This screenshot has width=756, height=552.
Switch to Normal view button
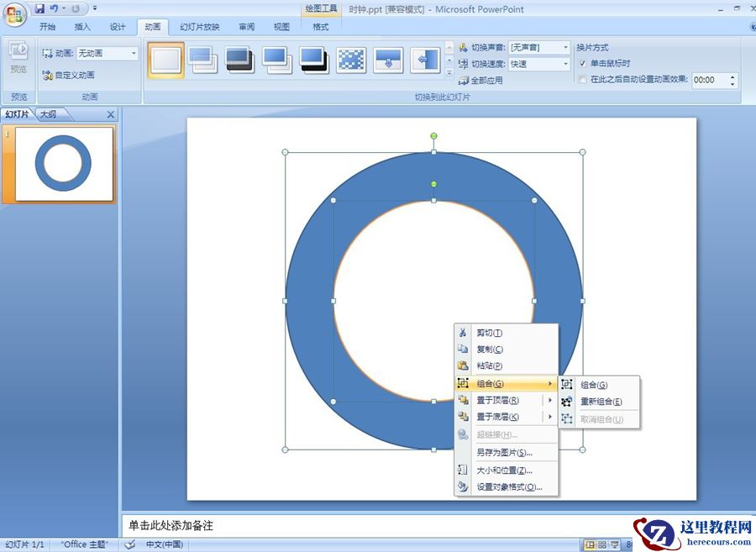589,544
